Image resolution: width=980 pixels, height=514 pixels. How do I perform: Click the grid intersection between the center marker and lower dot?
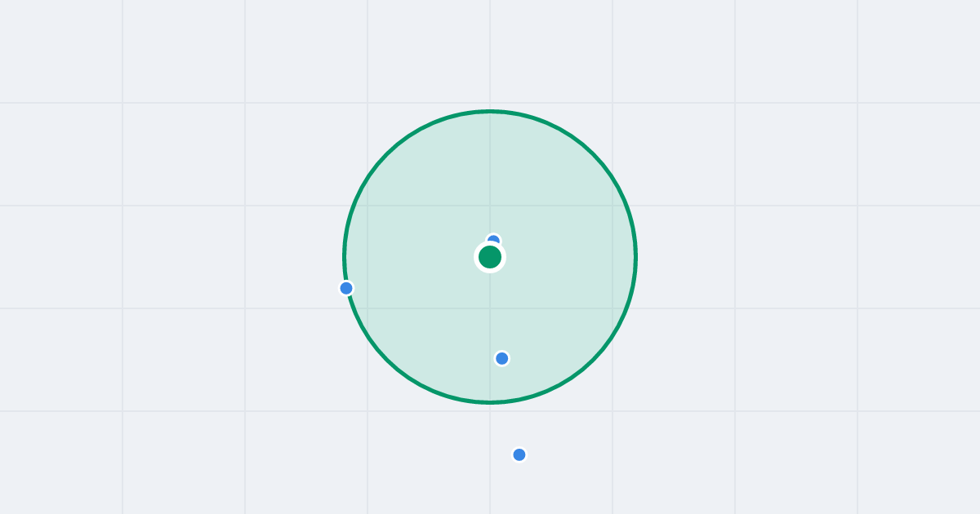tap(490, 308)
